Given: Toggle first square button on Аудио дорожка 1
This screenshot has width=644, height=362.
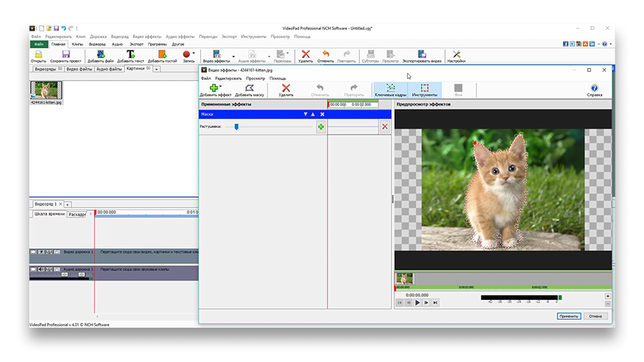Looking at the screenshot, I should 34,269.
